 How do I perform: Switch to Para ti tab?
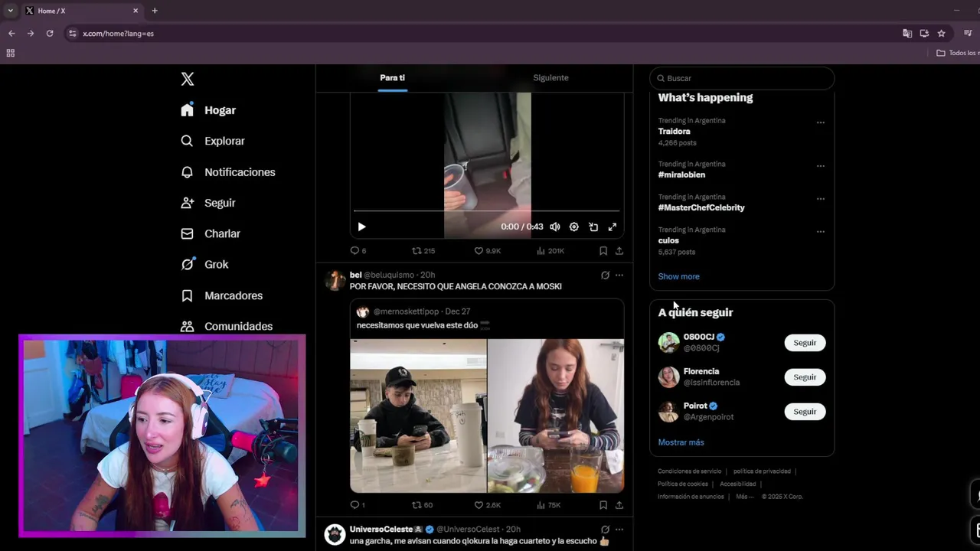(x=392, y=78)
